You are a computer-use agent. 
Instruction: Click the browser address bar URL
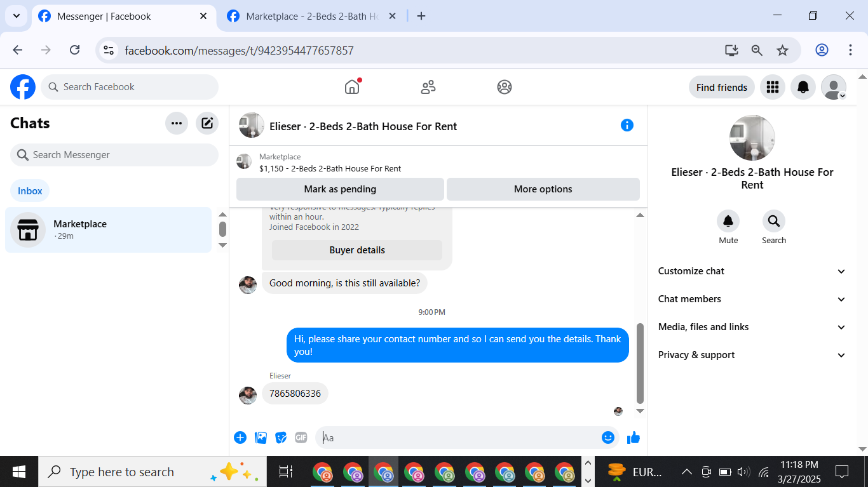click(239, 51)
